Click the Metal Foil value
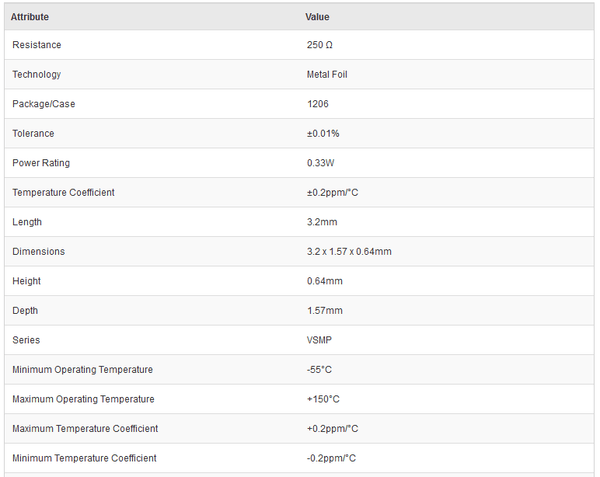 [x=326, y=75]
